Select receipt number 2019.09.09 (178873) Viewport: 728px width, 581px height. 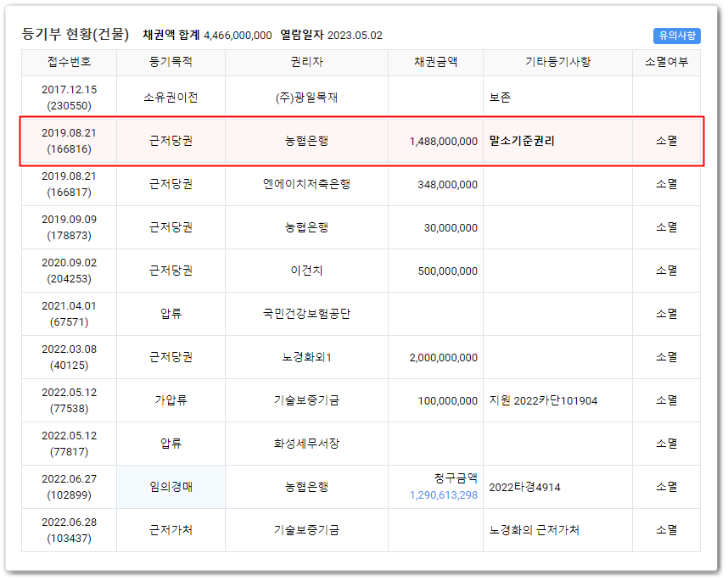[70, 227]
